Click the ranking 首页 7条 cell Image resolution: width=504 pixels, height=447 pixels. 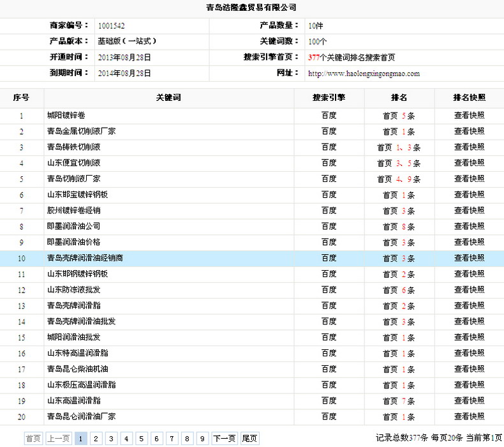[x=399, y=401]
